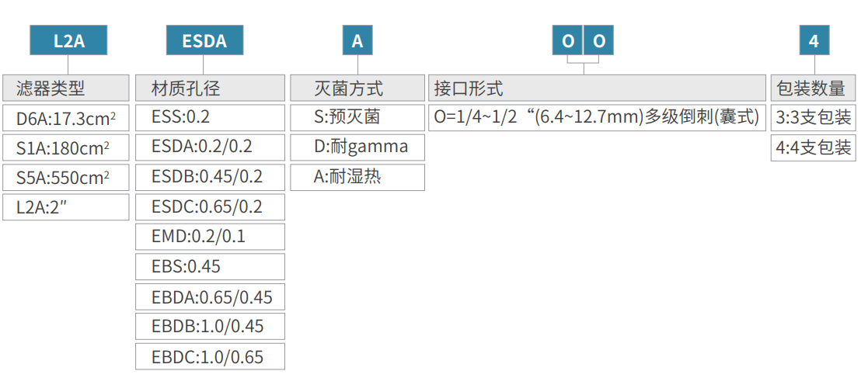Select the EBDC:1.0/0.65 option
The image size is (868, 378).
click(x=210, y=356)
